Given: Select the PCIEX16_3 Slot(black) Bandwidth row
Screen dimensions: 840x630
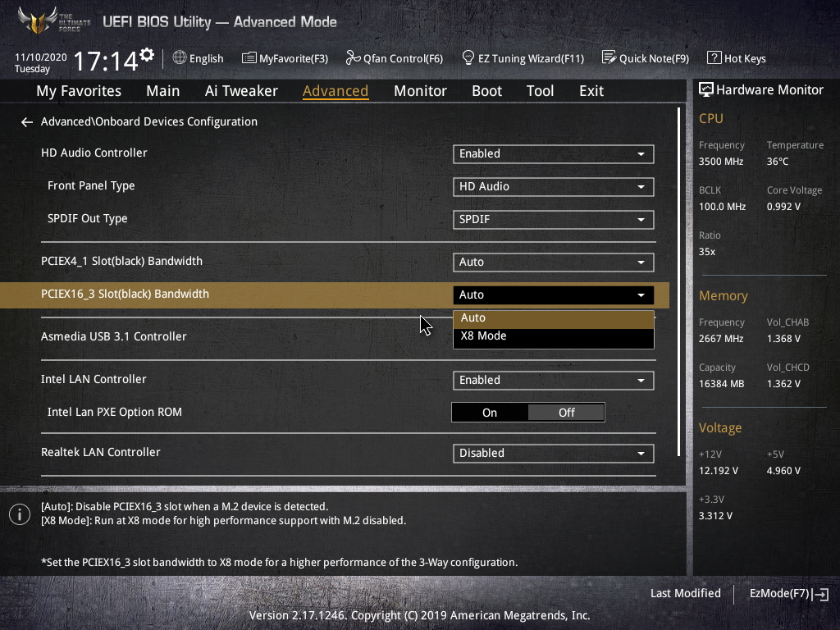Looking at the screenshot, I should pos(335,294).
